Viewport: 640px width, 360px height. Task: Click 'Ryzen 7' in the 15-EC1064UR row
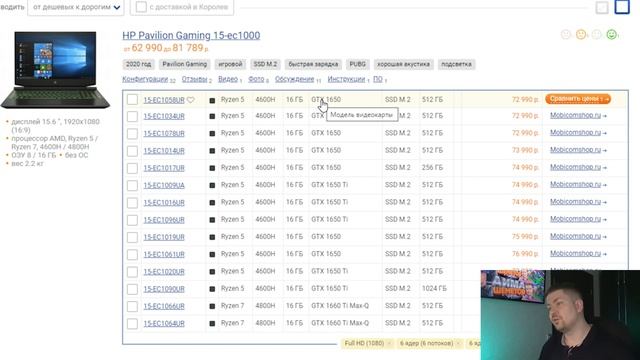[x=232, y=323]
